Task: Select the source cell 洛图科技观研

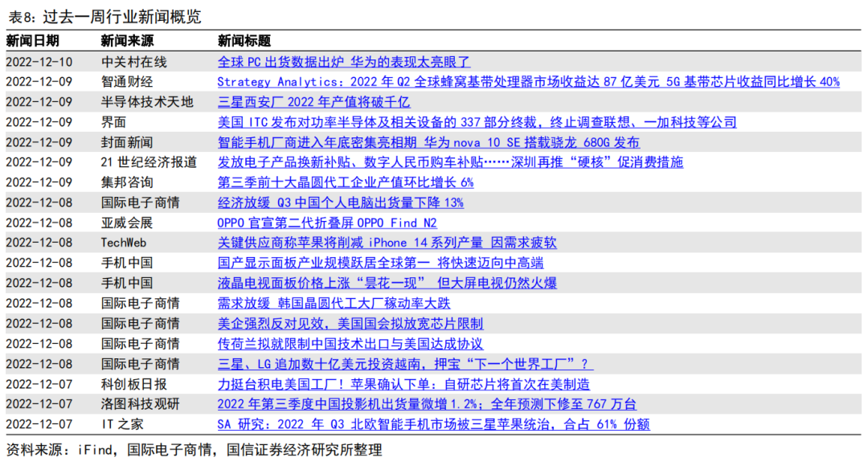Action: (x=140, y=404)
